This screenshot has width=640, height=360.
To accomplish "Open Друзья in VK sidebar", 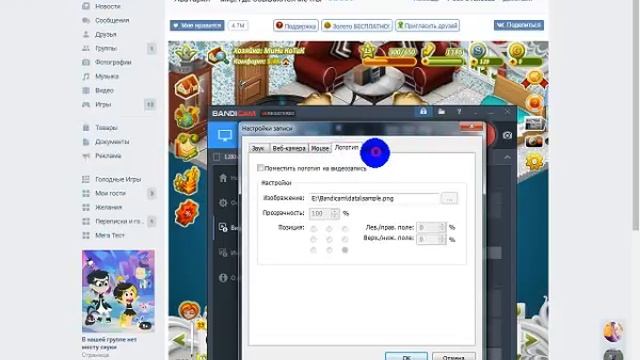I will click(x=106, y=34).
